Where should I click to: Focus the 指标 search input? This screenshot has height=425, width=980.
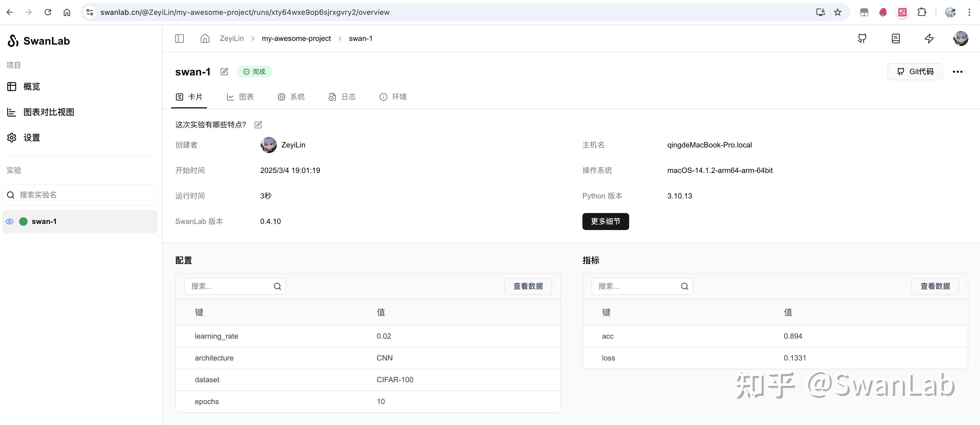click(642, 287)
